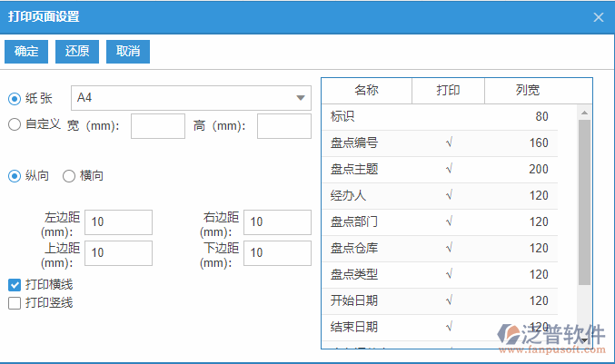Open the A4 paper size dropdown
615x364 pixels.
(191, 98)
